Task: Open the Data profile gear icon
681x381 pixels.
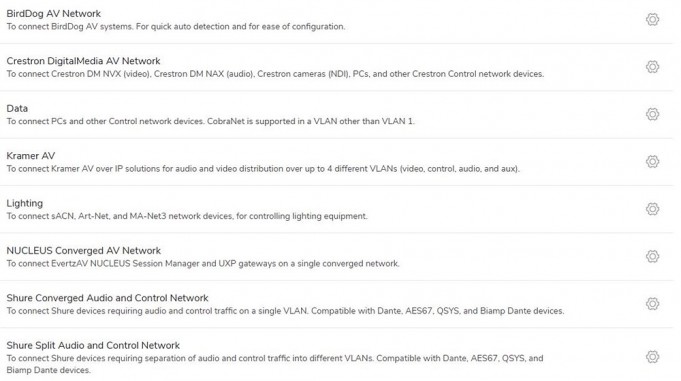Action: (x=652, y=114)
